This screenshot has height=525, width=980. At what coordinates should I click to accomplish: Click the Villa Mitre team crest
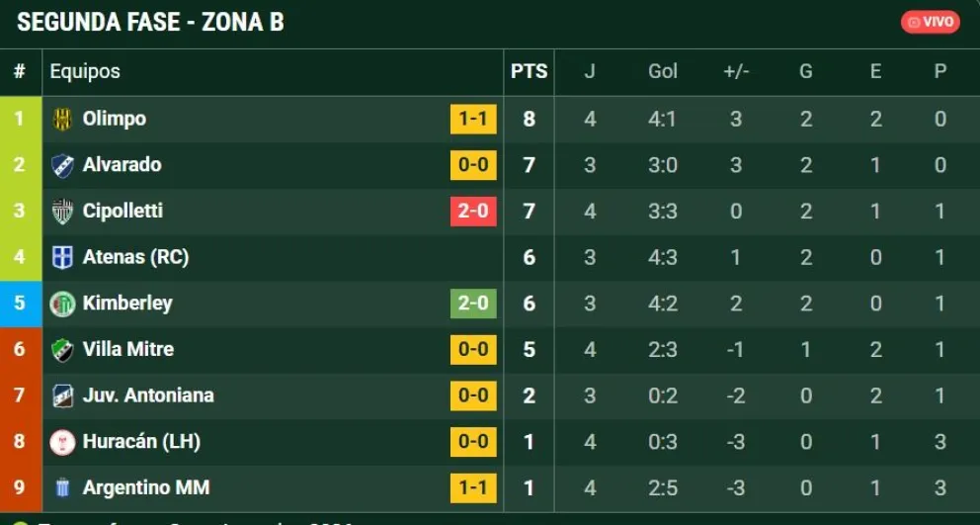point(62,350)
